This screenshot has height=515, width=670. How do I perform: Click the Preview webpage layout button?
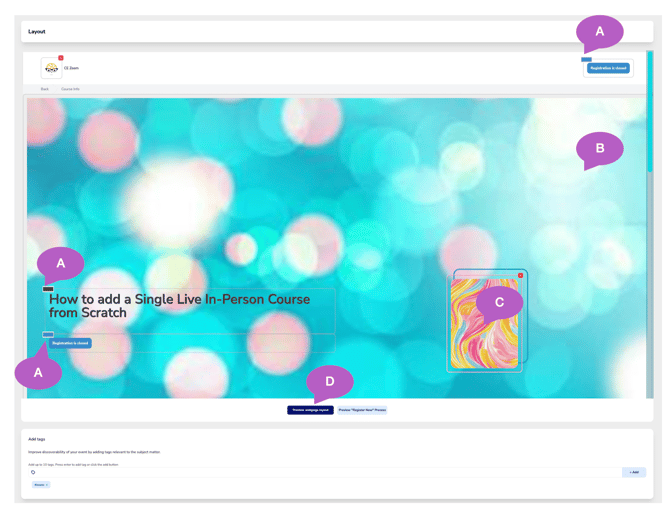tap(310, 410)
